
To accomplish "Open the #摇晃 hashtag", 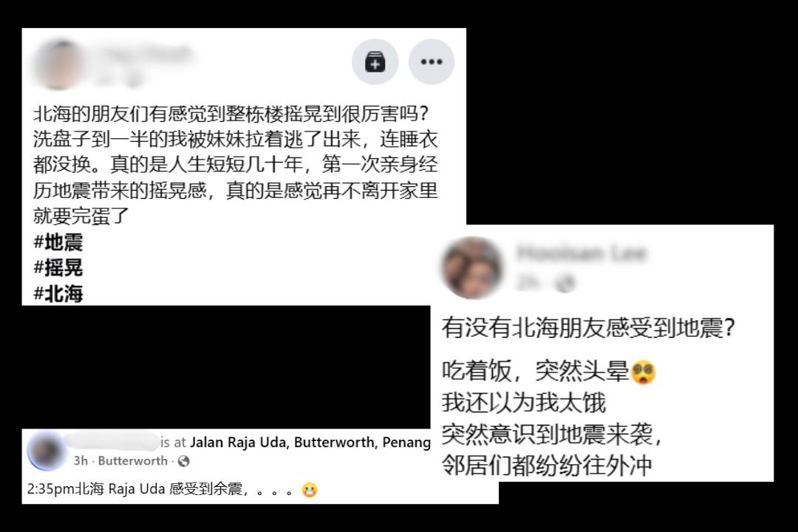I will 58,267.
